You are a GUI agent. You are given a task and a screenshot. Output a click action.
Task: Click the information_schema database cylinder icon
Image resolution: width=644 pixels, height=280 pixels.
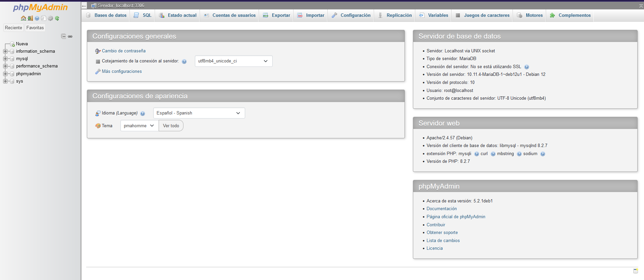coord(12,51)
